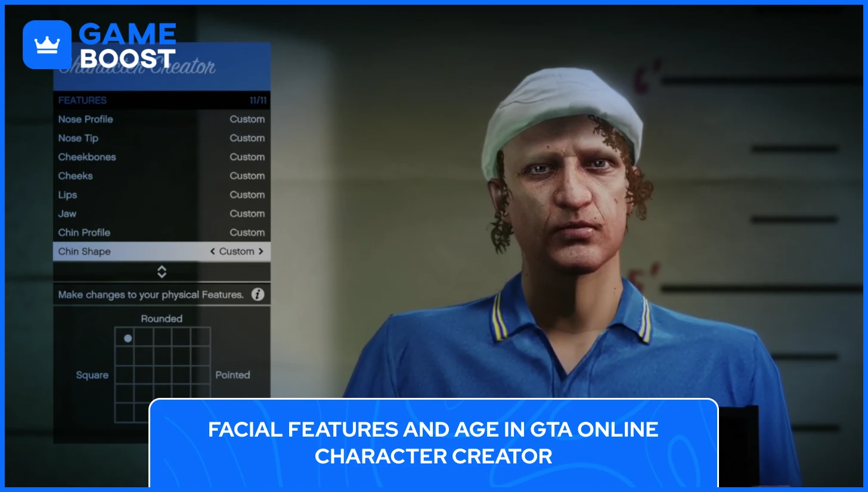Click the 11/11 page counter
Image resolution: width=868 pixels, height=492 pixels.
pos(256,100)
